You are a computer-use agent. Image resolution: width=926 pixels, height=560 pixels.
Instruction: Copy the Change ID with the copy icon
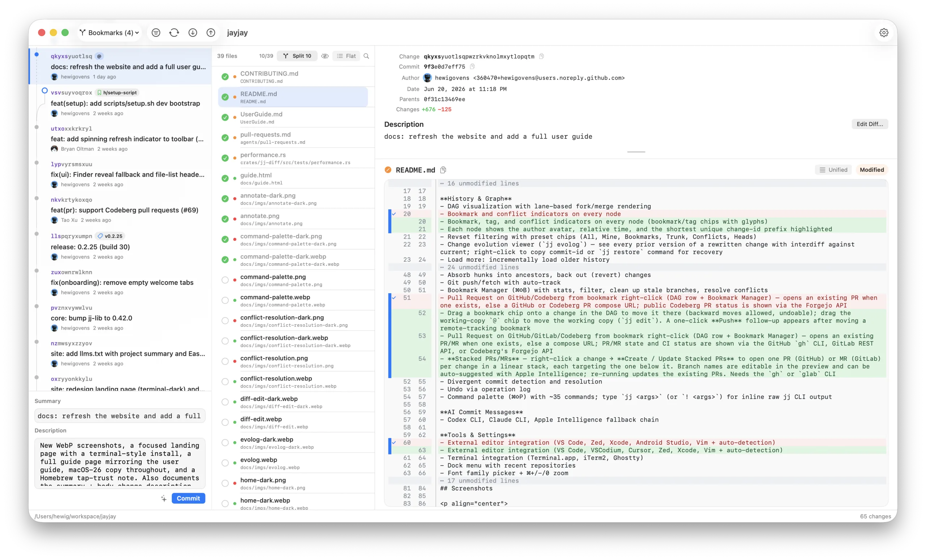click(541, 56)
